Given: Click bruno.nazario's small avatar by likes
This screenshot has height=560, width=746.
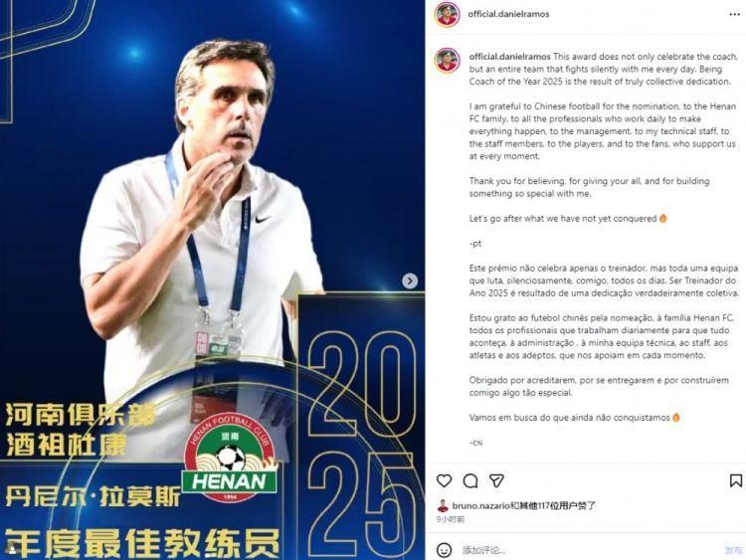Looking at the screenshot, I should pos(443,505).
